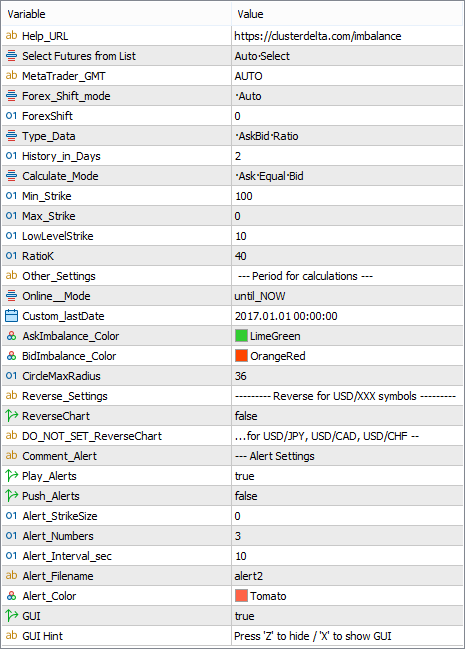465x649 pixels.
Task: Click the OrangeRed color swatch
Action: coord(241,356)
